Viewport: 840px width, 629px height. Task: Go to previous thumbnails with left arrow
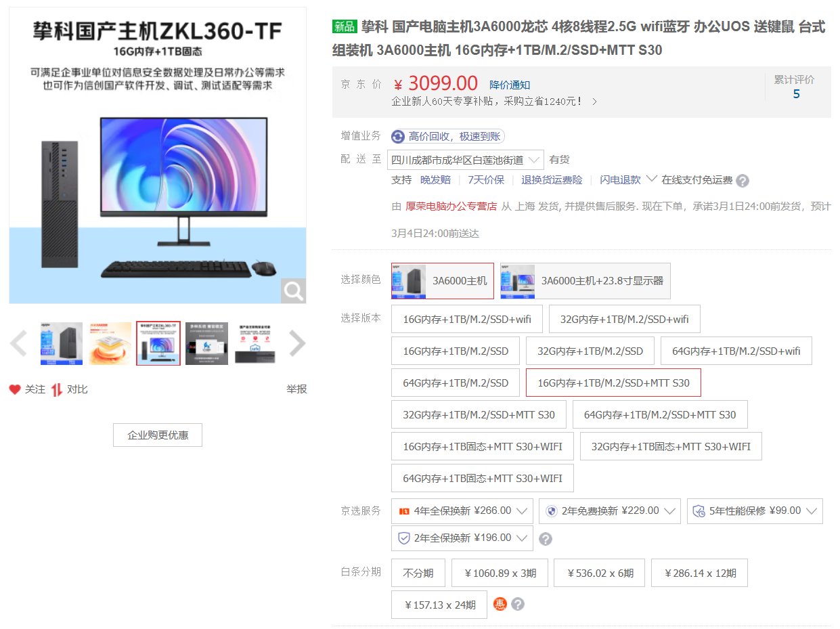(x=18, y=344)
